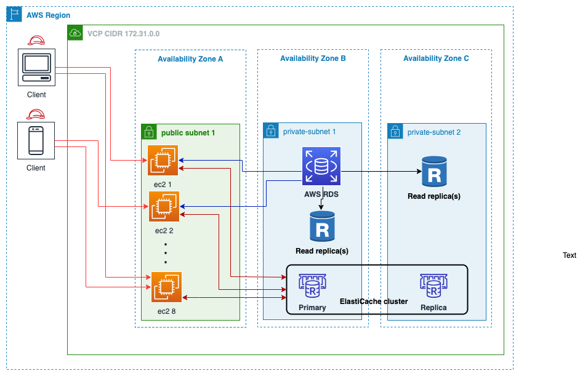Screen dimensions: 588x376
Task: Click the Client label under desktop icon
Action: tap(36, 95)
